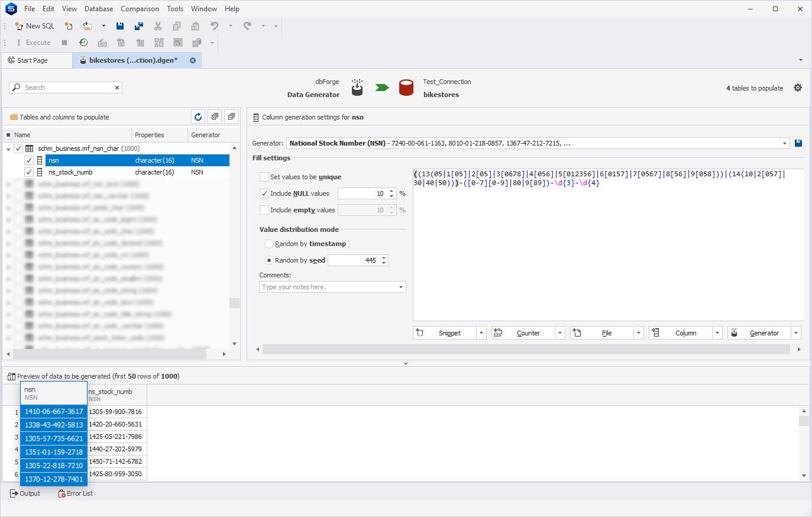
Task: Click the Copy icon in toolbar
Action: point(177,26)
